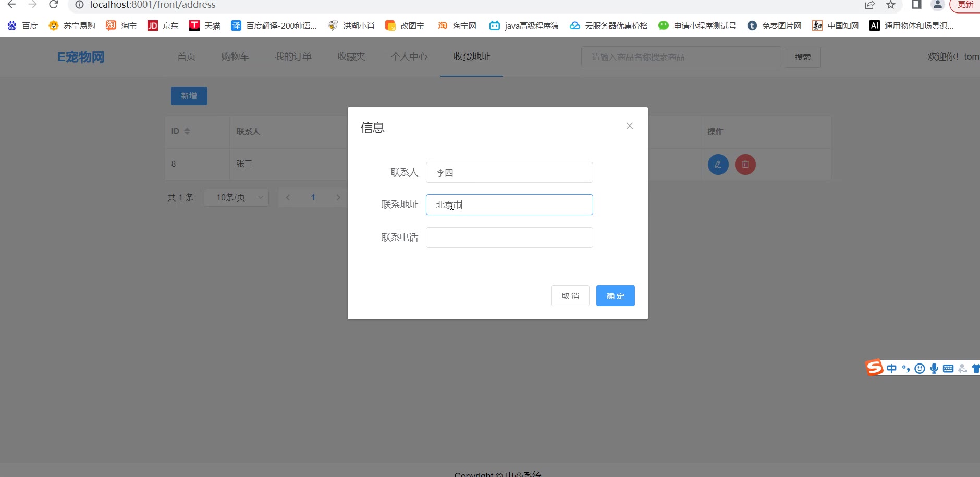Select page number 1 in pagination
This screenshot has width=980, height=477.
click(x=313, y=197)
